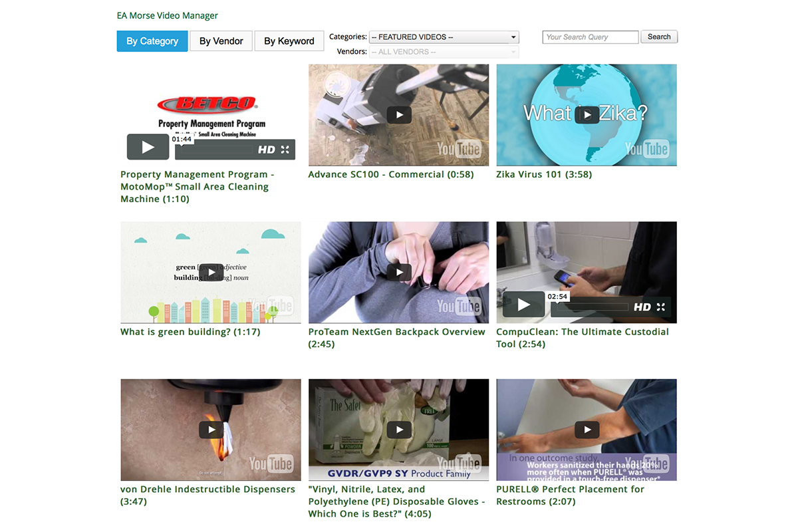Image resolution: width=798 pixels, height=532 pixels.
Task: Open von Drehle video on YouTube via logo
Action: 271,464
